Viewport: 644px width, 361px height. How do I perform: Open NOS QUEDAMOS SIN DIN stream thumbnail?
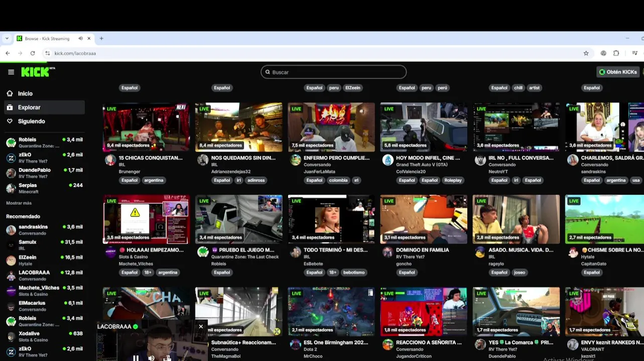238,127
